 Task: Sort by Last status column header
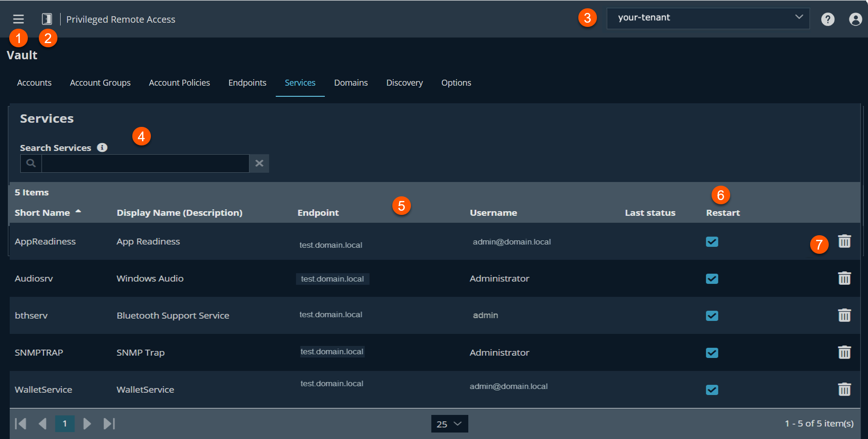[650, 213]
